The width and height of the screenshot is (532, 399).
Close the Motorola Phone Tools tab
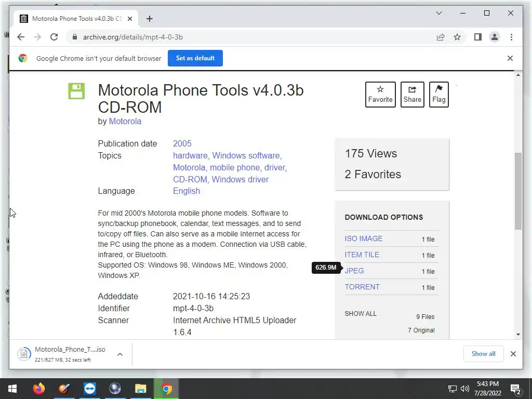(129, 19)
